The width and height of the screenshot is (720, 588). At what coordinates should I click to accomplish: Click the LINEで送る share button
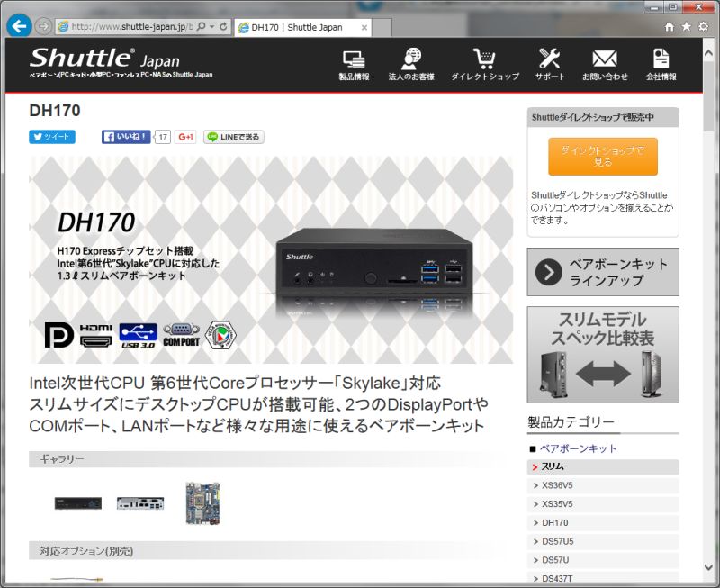pyautogui.click(x=234, y=137)
